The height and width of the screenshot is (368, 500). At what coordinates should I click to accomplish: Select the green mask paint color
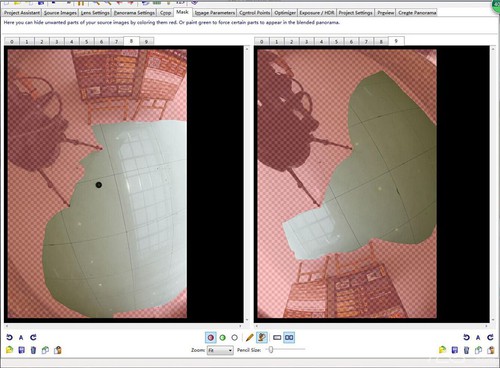click(x=223, y=338)
